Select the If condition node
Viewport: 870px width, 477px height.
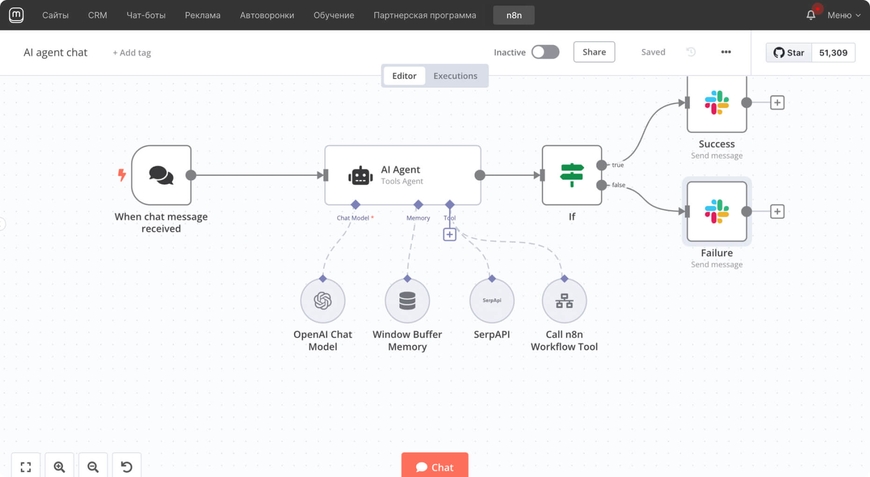572,175
